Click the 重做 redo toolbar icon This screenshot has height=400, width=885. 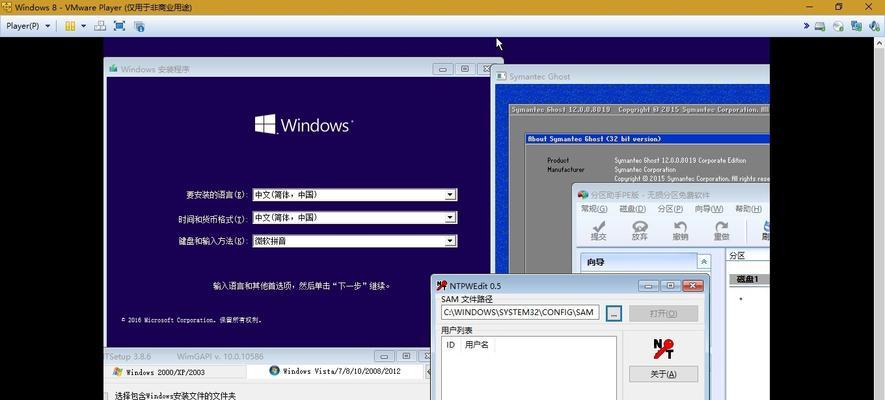(x=721, y=231)
